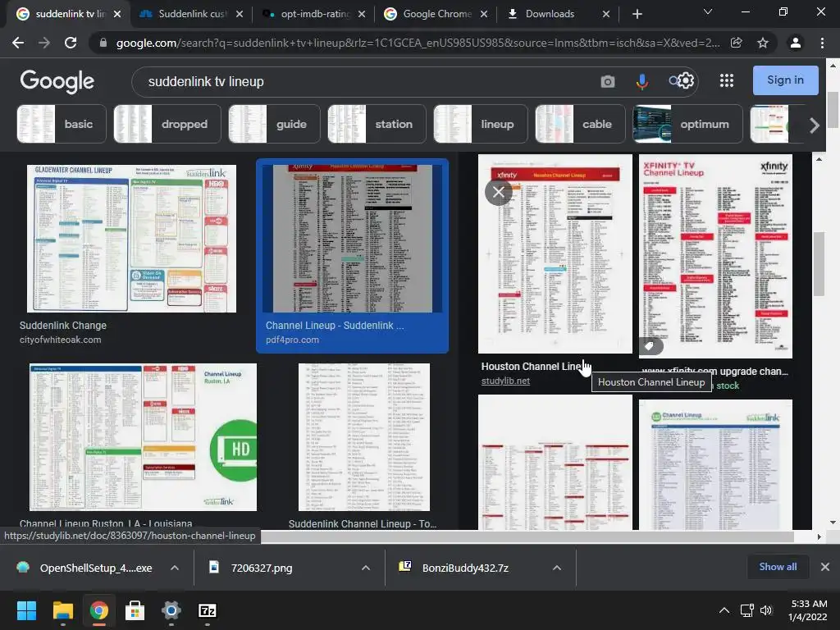This screenshot has width=840, height=630.
Task: Click Show all downloads
Action: [x=778, y=567]
